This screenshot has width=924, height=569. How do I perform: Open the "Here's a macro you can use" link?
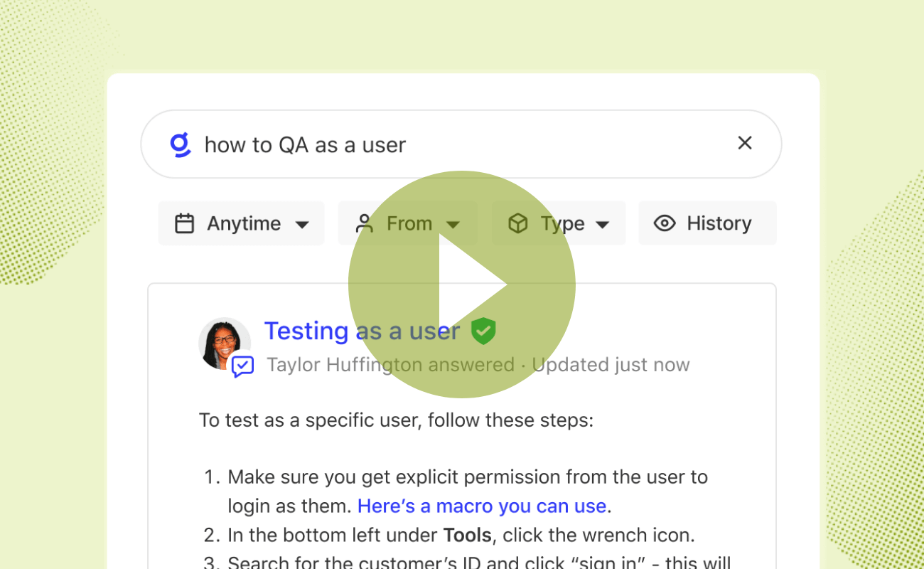482,506
